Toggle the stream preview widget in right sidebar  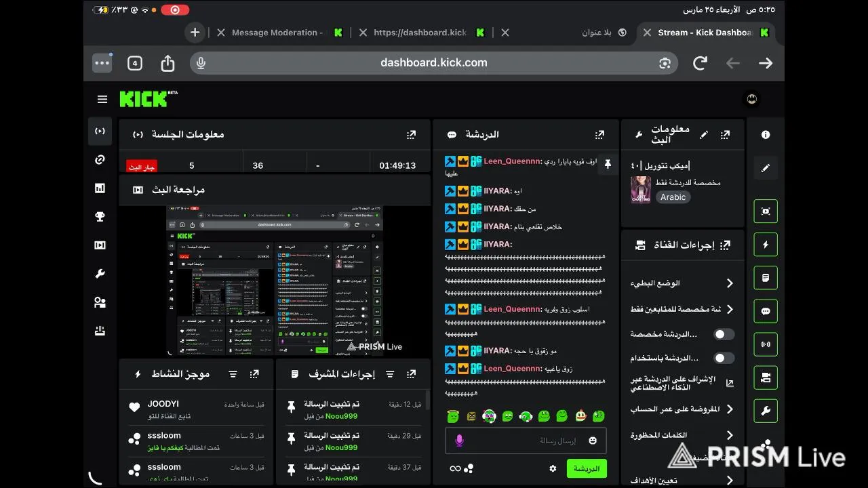[x=766, y=211]
